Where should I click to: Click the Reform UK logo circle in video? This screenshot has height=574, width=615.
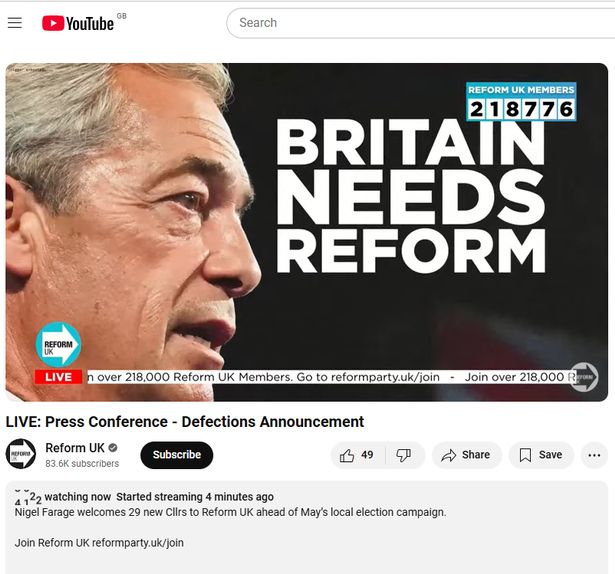58,345
